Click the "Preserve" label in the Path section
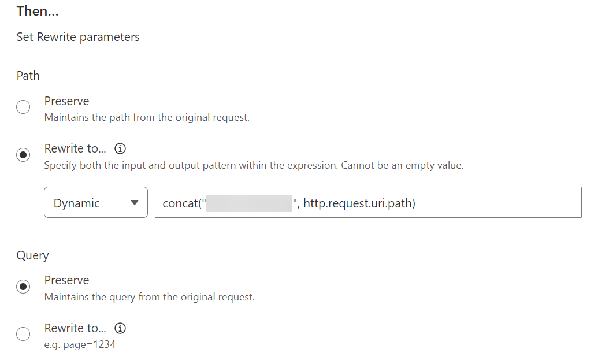Image resolution: width=609 pixels, height=364 pixels. pyautogui.click(x=66, y=101)
